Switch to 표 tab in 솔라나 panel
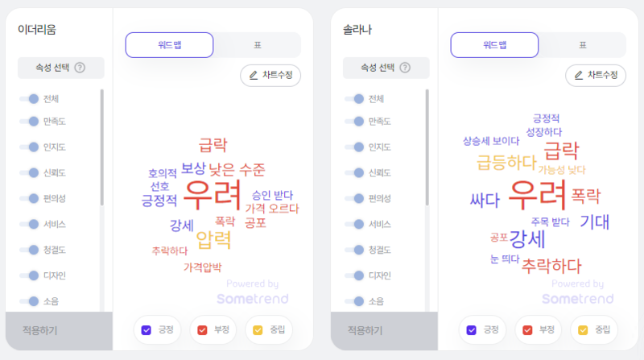 pos(582,45)
